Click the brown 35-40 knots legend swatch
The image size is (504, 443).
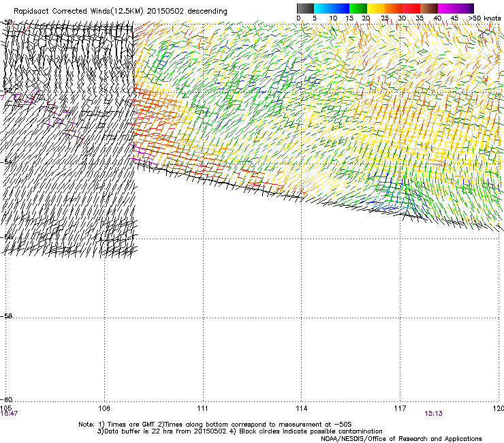click(x=429, y=8)
